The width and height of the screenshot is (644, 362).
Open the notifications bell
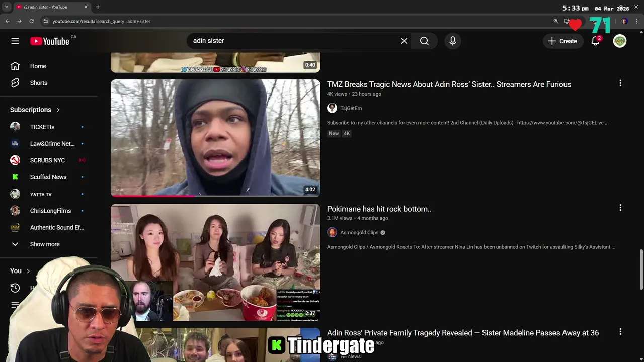[596, 41]
